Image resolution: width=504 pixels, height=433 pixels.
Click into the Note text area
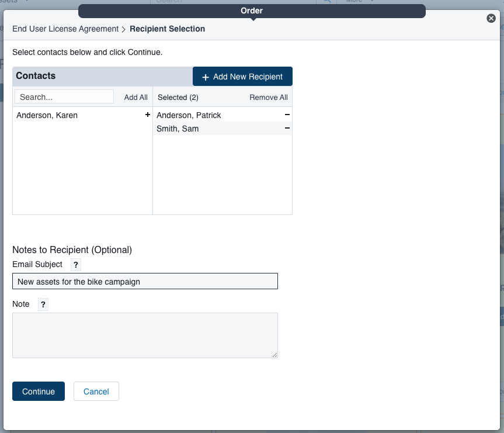(x=145, y=335)
